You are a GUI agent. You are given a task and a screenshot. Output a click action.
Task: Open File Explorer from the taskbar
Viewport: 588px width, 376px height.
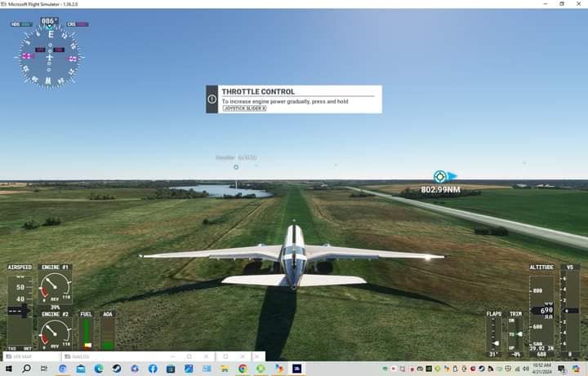(225, 369)
